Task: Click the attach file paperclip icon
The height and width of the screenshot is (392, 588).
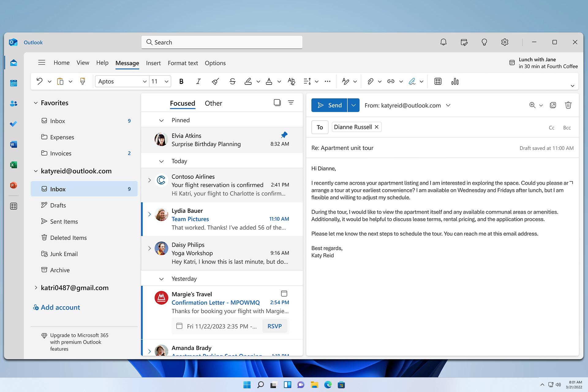Action: (370, 81)
